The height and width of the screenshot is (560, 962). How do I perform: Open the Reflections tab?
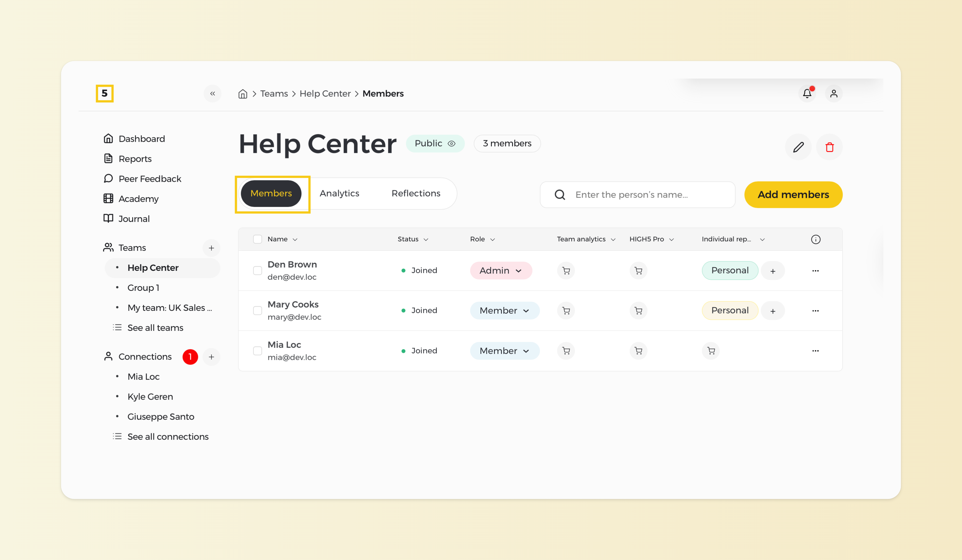[416, 193]
